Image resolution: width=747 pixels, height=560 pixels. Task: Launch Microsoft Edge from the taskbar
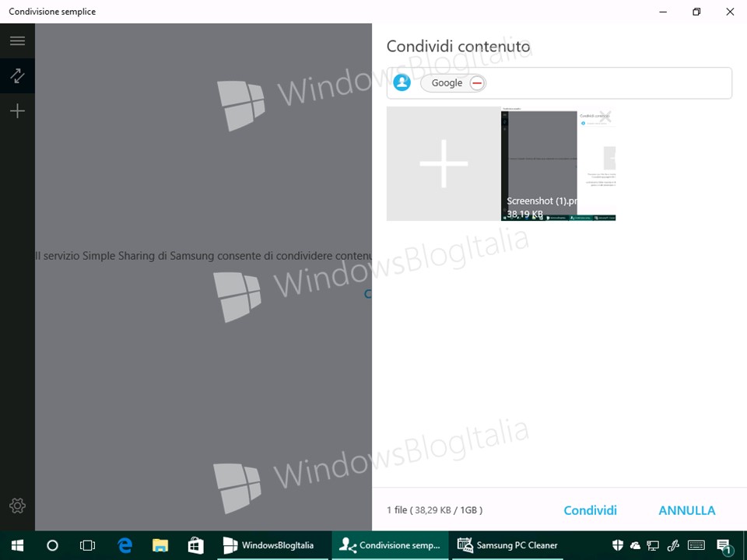pyautogui.click(x=124, y=545)
